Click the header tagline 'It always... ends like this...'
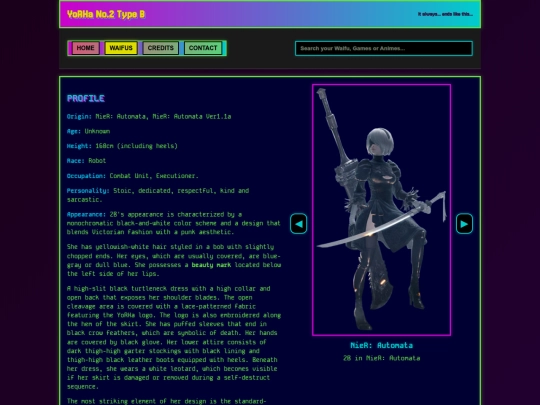The height and width of the screenshot is (405, 540). point(445,14)
